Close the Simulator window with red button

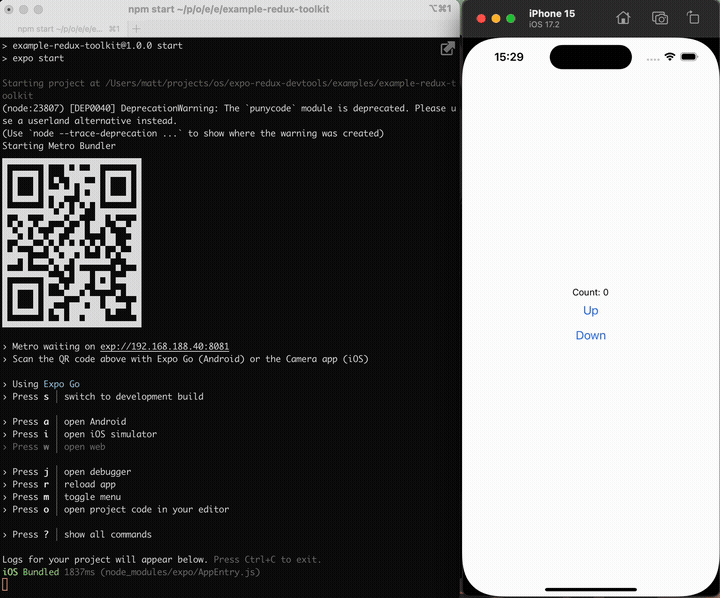[x=481, y=18]
